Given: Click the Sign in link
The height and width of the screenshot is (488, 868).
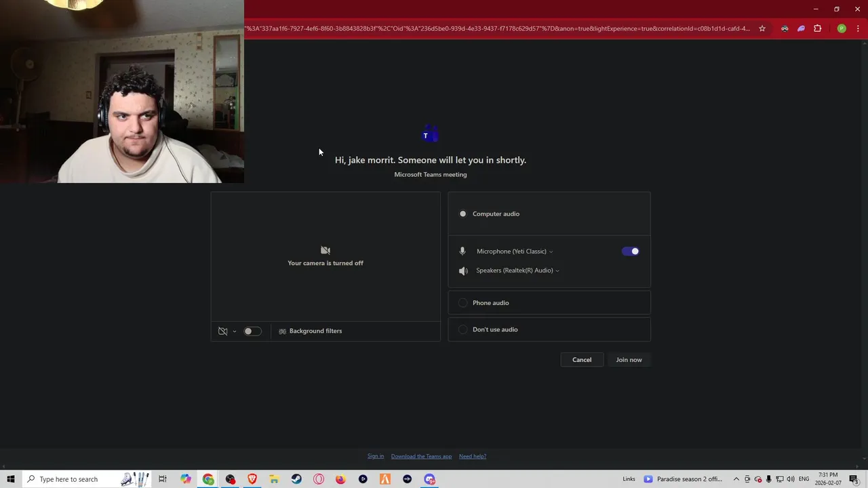Looking at the screenshot, I should (x=376, y=456).
